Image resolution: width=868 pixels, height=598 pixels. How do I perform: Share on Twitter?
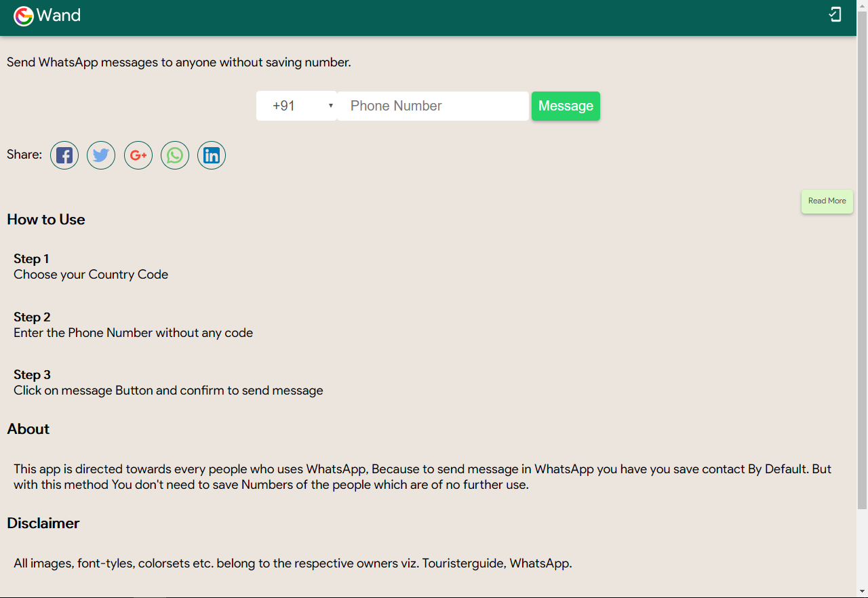click(x=101, y=155)
